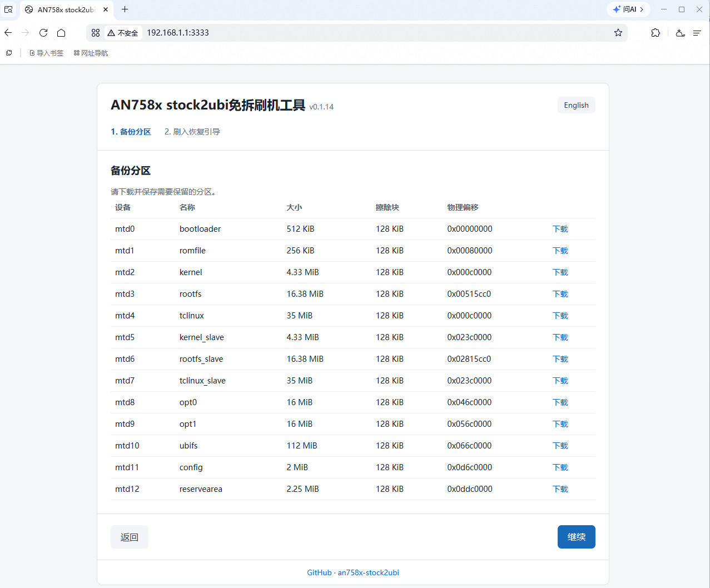Open the 问AI assistant button
710x588 pixels.
628,9
